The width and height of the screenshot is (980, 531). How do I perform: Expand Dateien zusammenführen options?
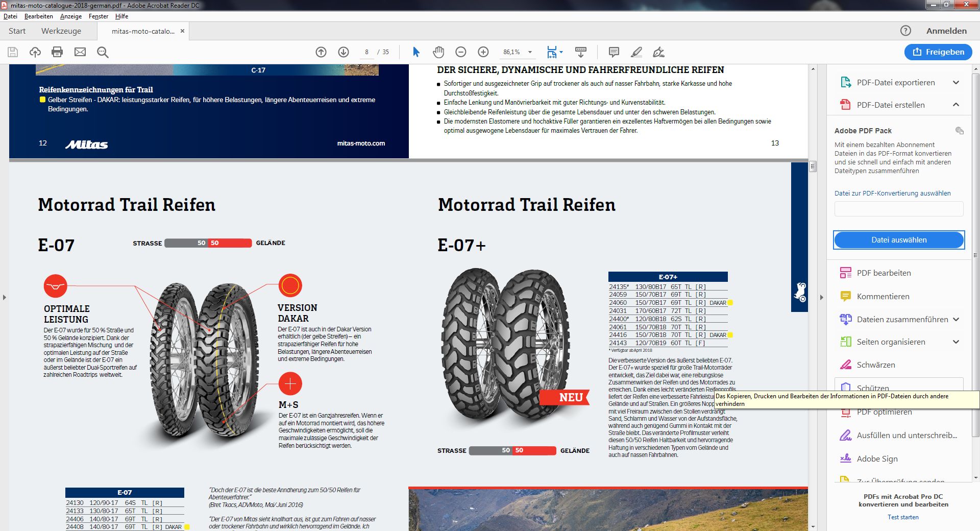pos(955,320)
